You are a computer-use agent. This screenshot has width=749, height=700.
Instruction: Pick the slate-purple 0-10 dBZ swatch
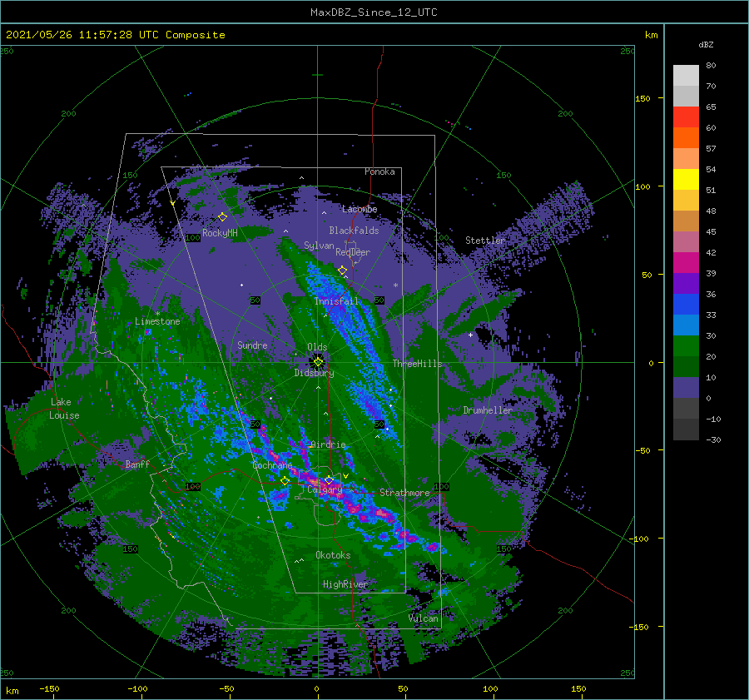click(686, 388)
